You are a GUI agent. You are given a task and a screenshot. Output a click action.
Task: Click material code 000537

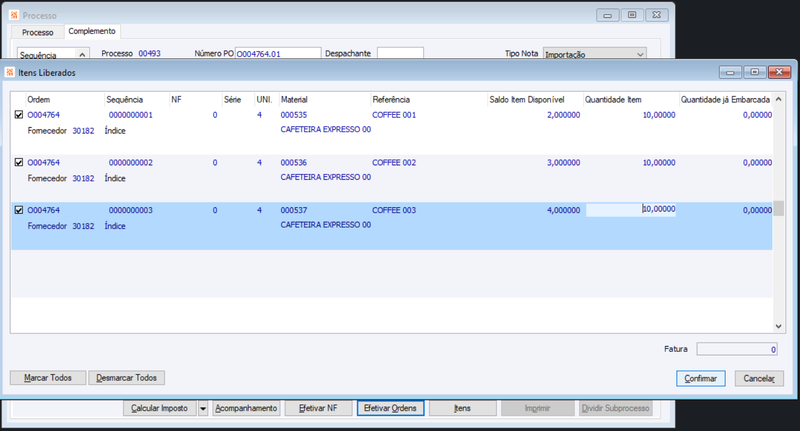[294, 210]
